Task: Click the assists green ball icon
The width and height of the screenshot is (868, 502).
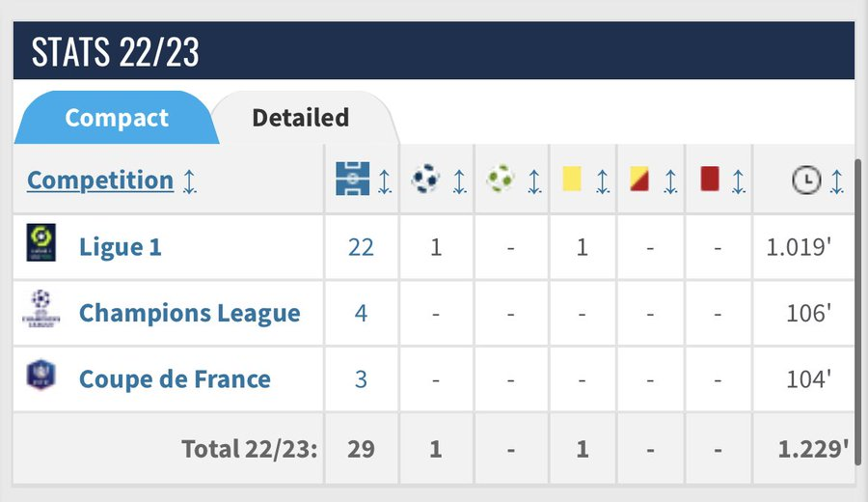Action: click(501, 180)
